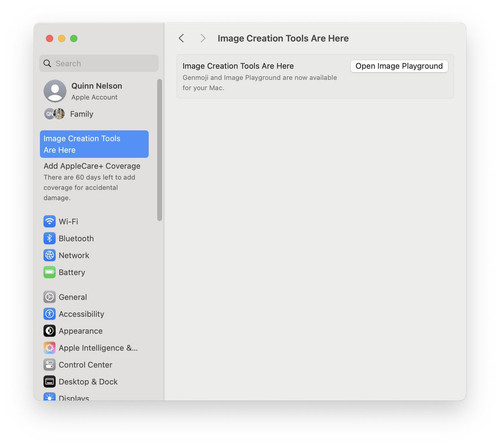Screen dimensions: 500x445
Task: Open Family settings label
Action: coord(82,114)
